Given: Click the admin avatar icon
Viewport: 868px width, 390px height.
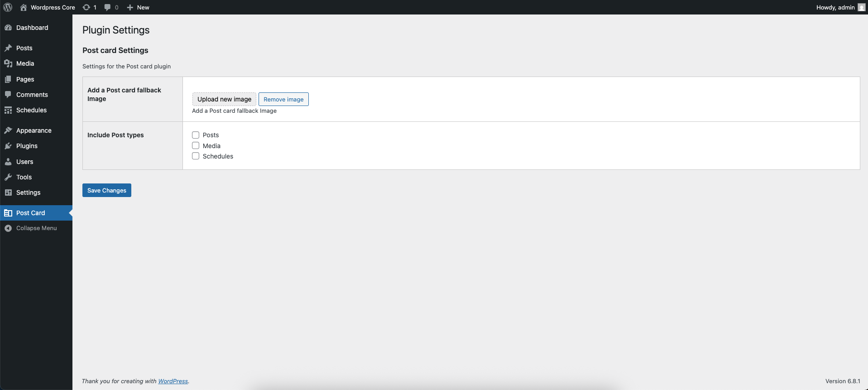Looking at the screenshot, I should (861, 7).
